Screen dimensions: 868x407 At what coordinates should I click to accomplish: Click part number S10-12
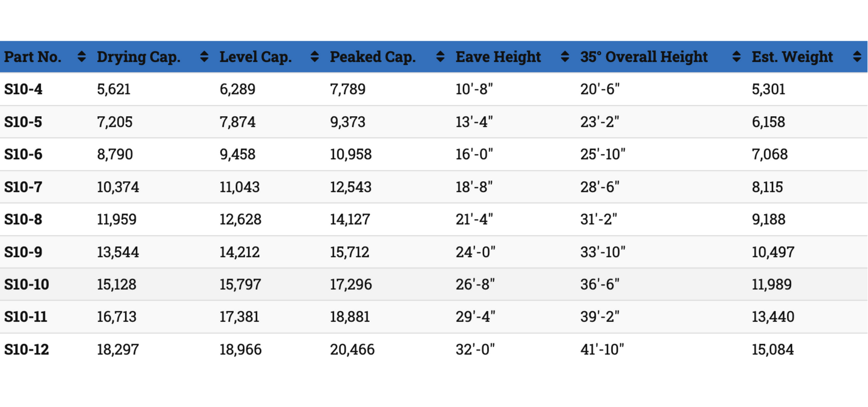(x=27, y=350)
